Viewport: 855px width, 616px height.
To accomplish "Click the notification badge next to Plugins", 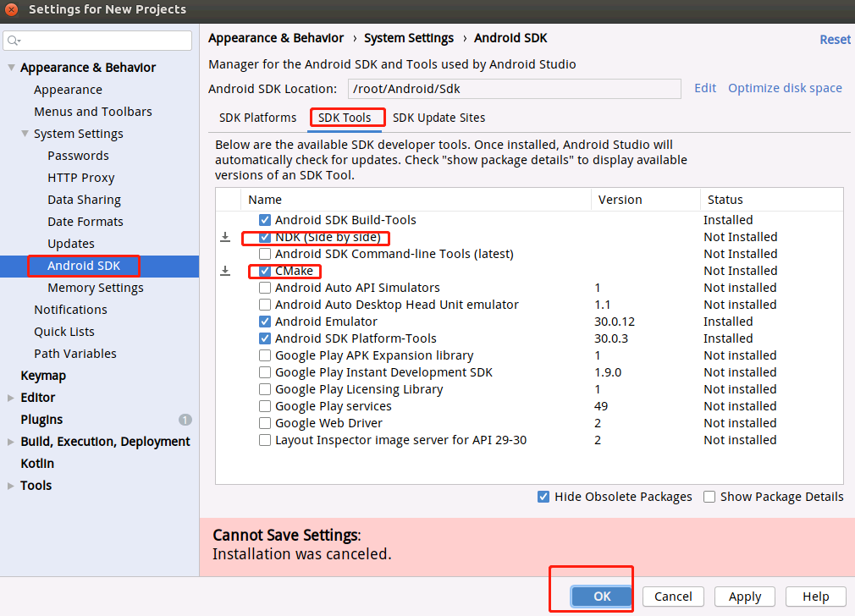I will pos(185,419).
